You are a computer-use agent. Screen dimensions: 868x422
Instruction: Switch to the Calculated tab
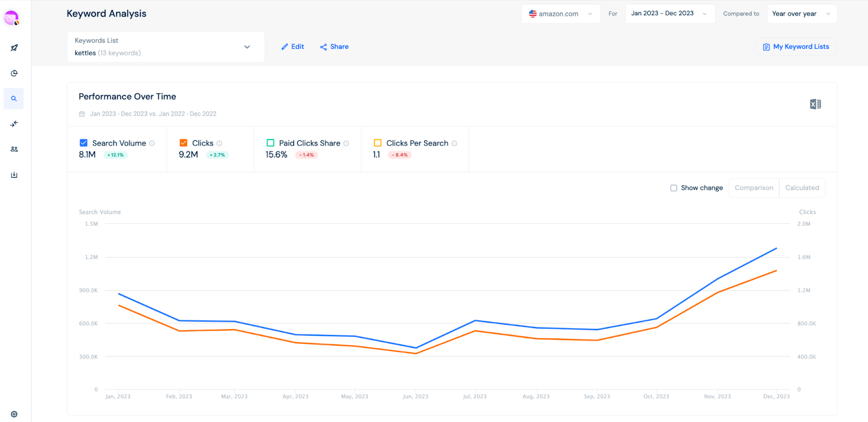pyautogui.click(x=802, y=188)
